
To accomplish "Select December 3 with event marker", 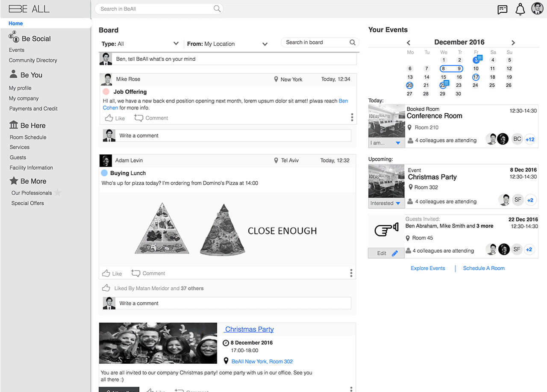I will click(476, 59).
